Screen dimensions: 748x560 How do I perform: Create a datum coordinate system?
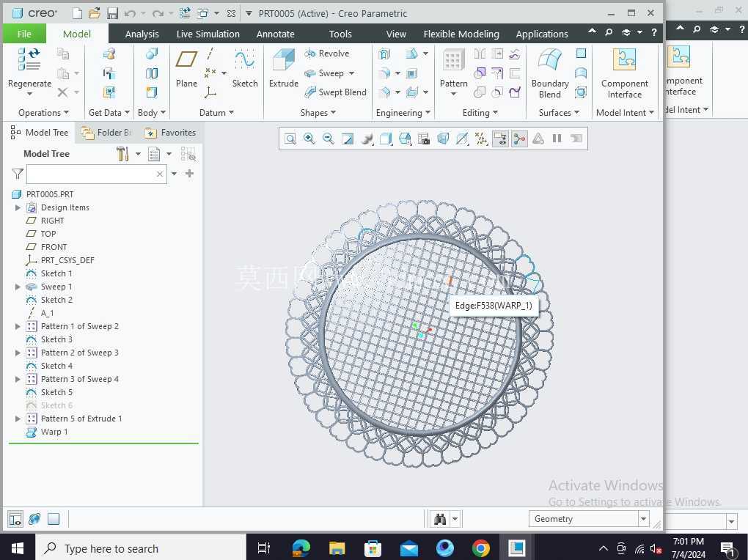210,92
